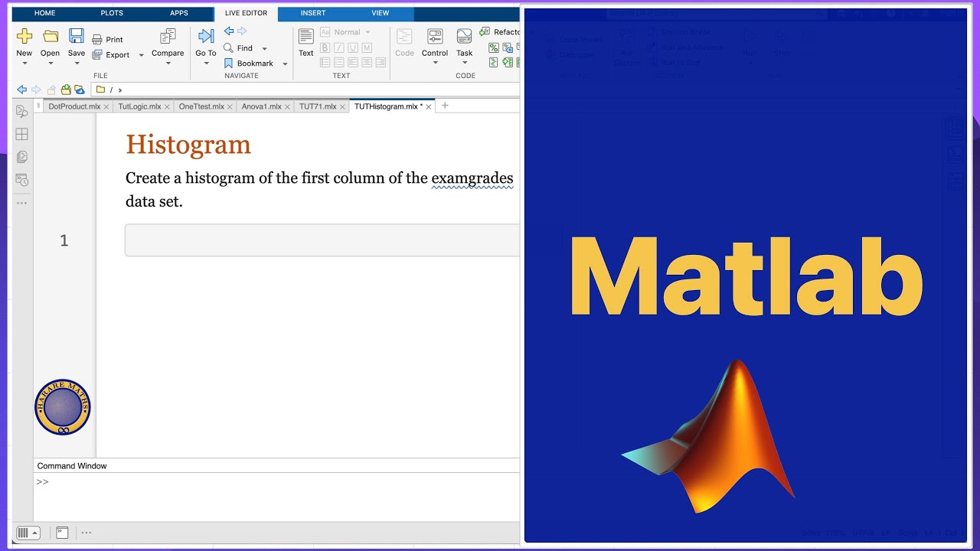The image size is (980, 551).
Task: Navigate forward with the ribbon right arrow
Action: [x=242, y=31]
